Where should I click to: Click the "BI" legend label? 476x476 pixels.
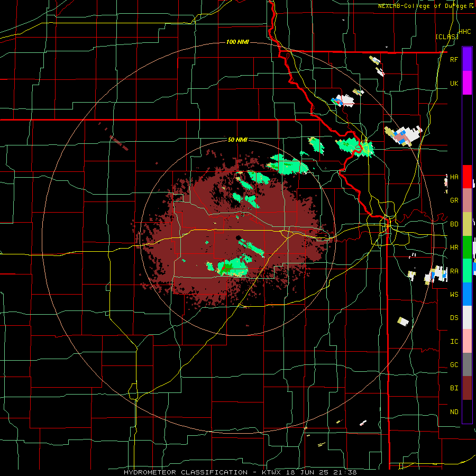pyautogui.click(x=454, y=388)
